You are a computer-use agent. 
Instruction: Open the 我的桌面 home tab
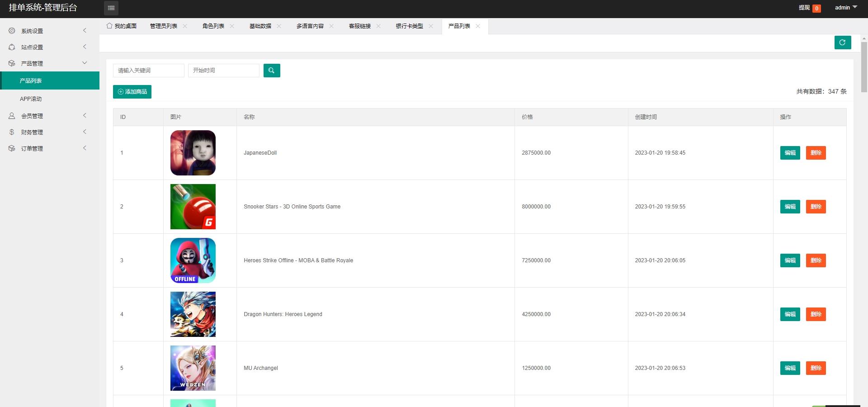(x=122, y=26)
